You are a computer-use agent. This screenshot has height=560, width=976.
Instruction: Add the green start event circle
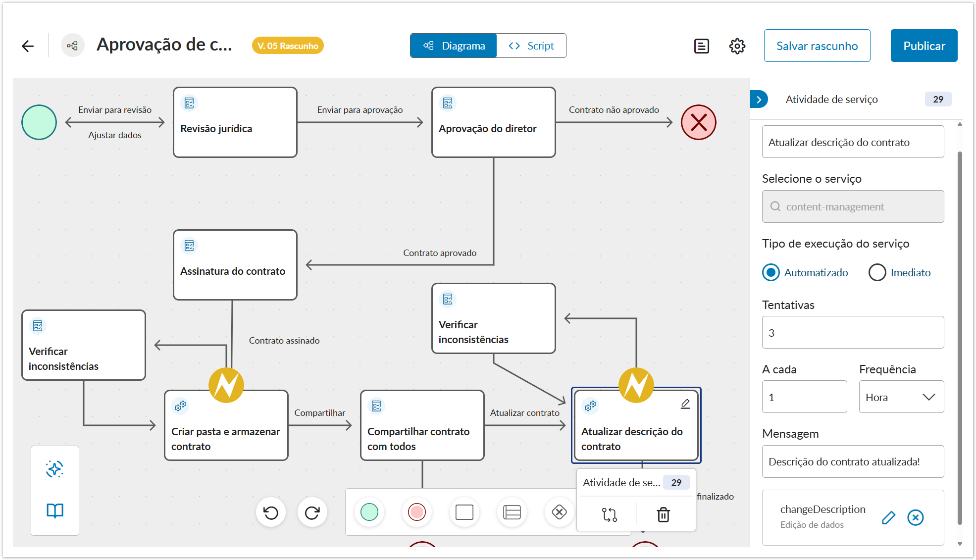click(x=369, y=512)
